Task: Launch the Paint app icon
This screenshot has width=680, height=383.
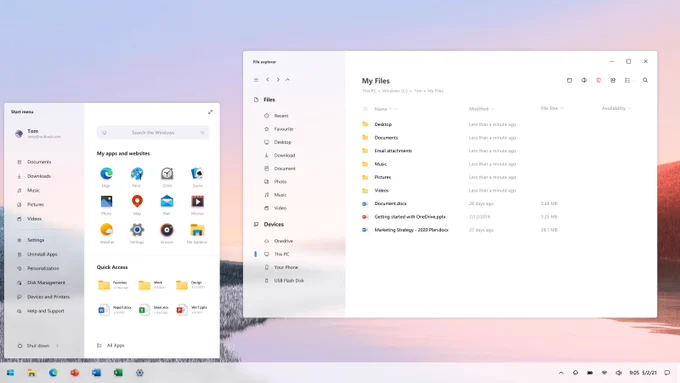Action: click(137, 174)
